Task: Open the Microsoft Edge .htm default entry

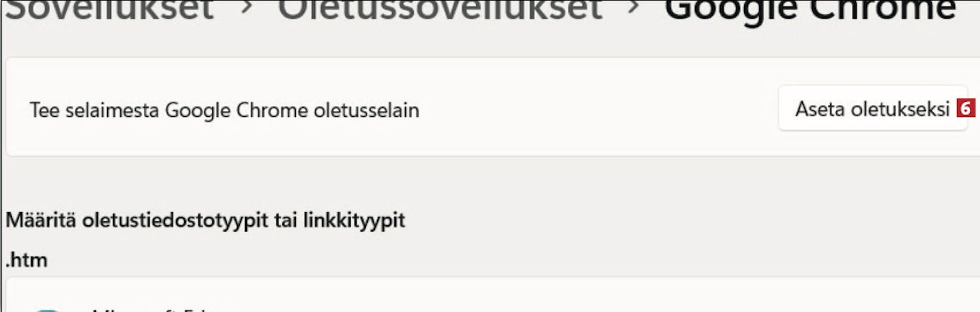Action: 493,294
